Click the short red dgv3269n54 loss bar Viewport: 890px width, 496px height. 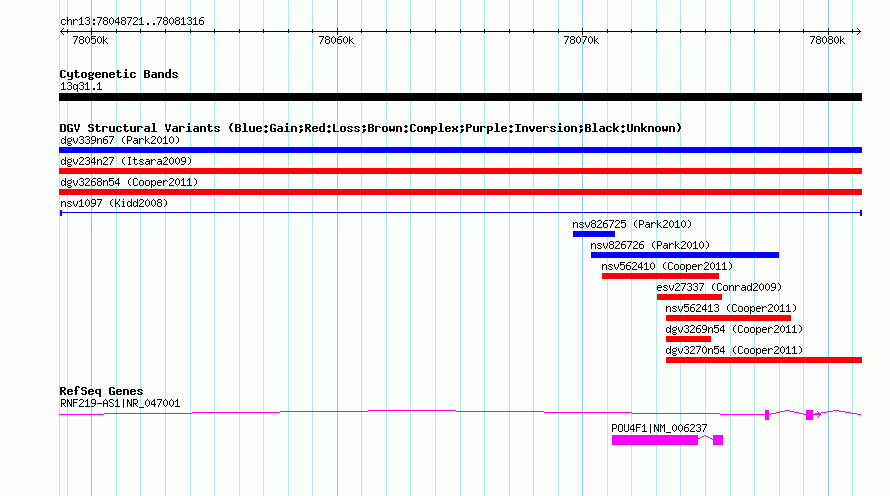click(689, 339)
